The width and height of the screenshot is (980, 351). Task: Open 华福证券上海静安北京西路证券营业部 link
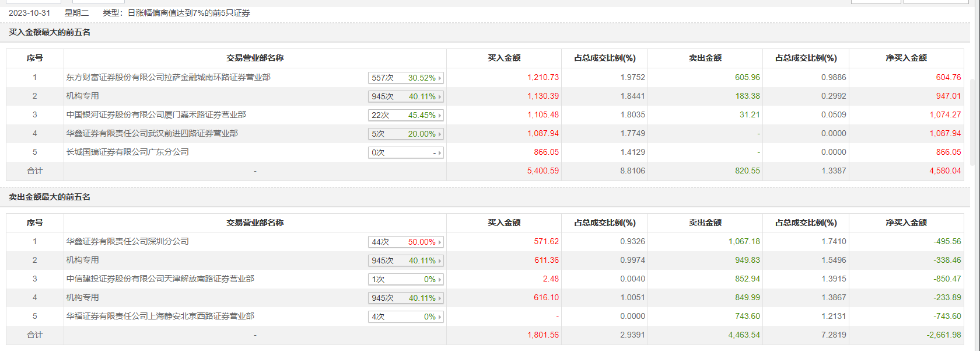(160, 316)
